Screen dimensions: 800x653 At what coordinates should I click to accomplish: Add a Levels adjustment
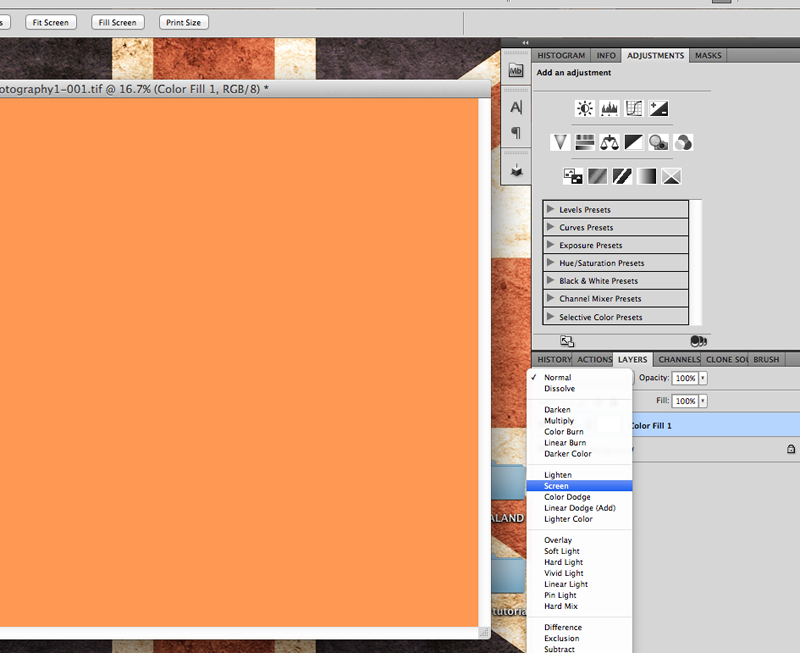[610, 109]
